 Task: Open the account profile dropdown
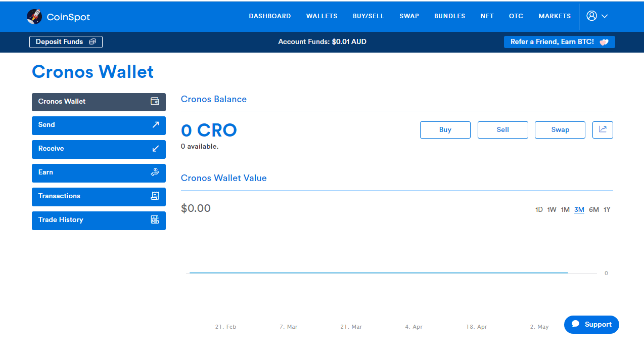pyautogui.click(x=591, y=16)
